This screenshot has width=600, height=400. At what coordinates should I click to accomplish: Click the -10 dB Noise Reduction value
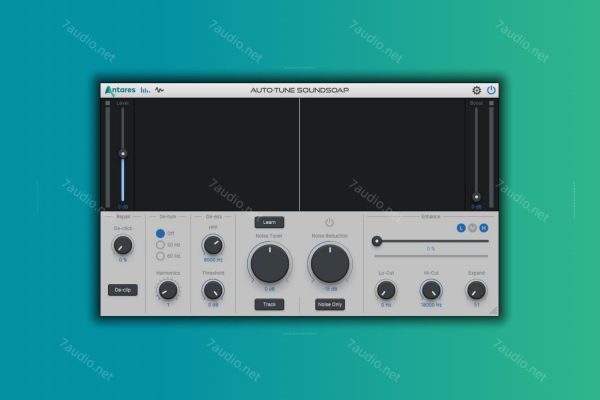(x=330, y=289)
